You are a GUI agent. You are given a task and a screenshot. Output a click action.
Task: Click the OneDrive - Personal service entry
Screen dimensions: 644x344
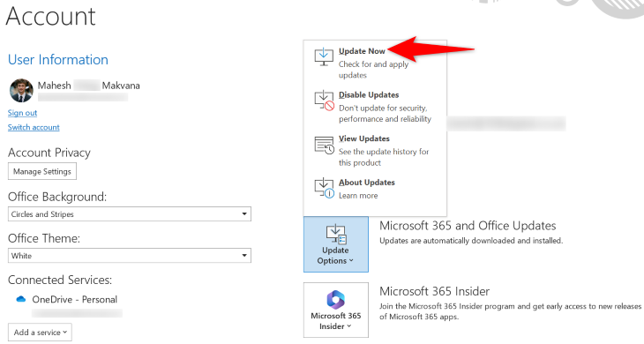(74, 299)
